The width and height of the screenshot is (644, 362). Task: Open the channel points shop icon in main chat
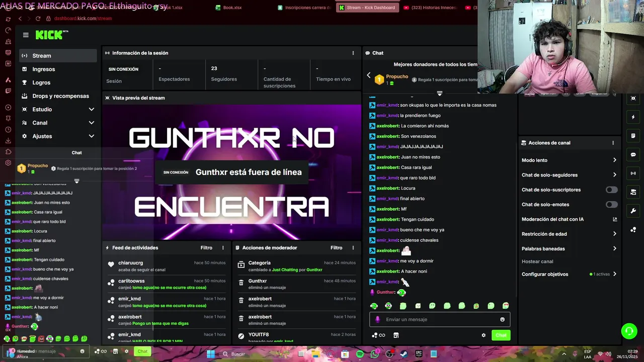396,335
